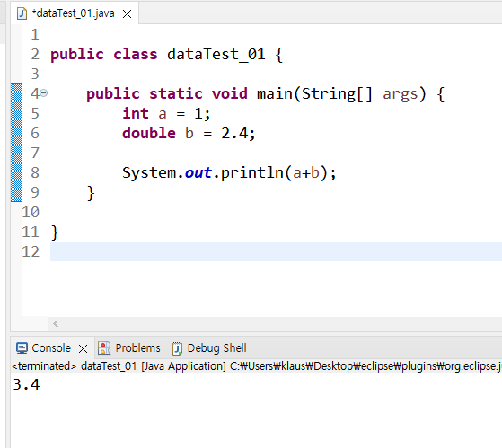Place cursor on highlighted empty line 12
The height and width of the screenshot is (448, 502).
276,251
